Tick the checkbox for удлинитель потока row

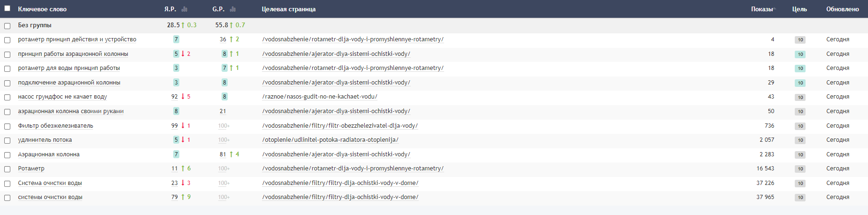(8, 140)
